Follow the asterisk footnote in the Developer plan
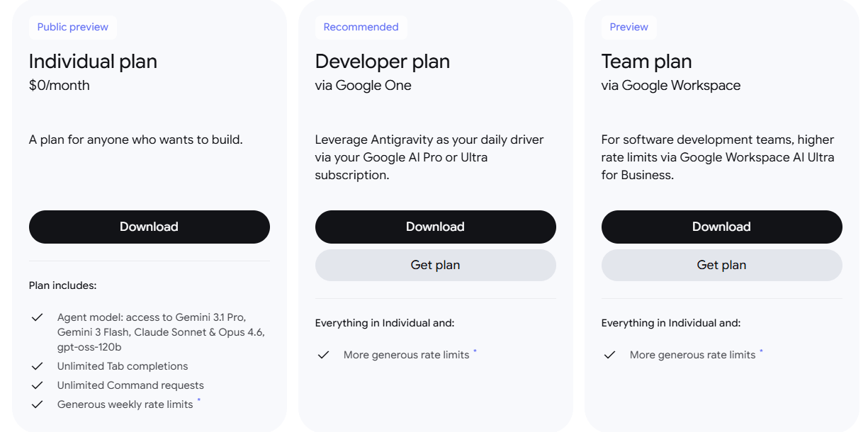Viewport: 868px width, 432px height. (475, 352)
